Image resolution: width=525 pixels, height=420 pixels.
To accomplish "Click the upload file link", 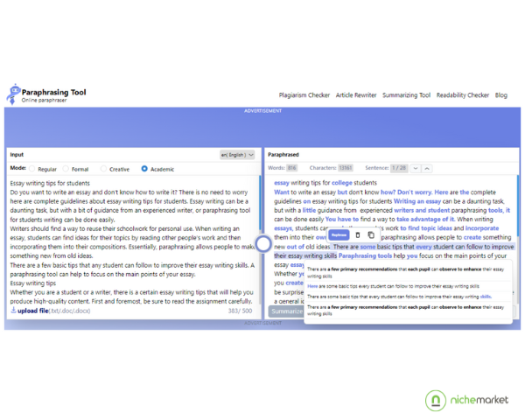I will click(33, 311).
